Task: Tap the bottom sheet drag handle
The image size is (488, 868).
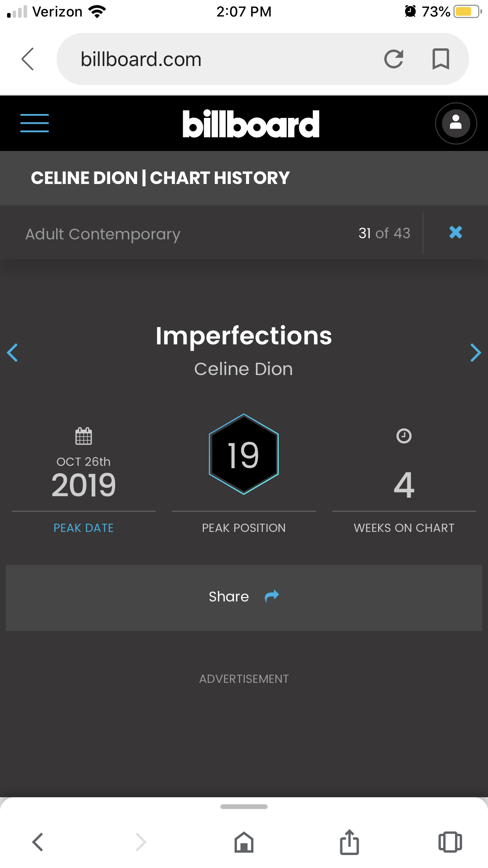Action: (244, 807)
